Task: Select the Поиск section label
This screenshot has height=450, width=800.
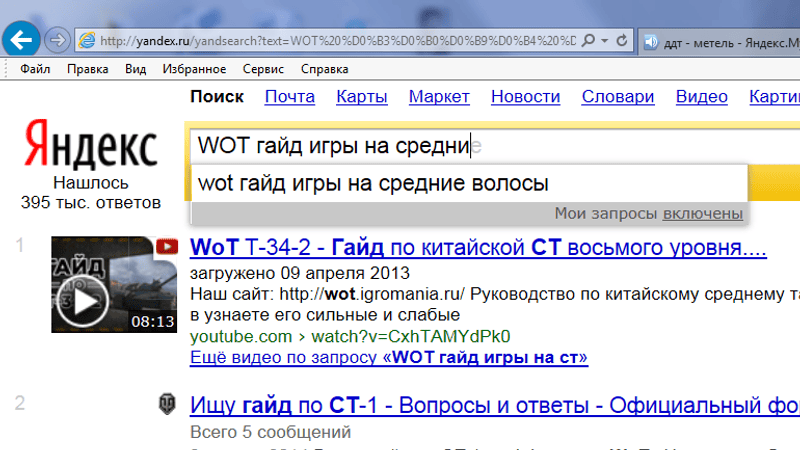Action: tap(217, 96)
